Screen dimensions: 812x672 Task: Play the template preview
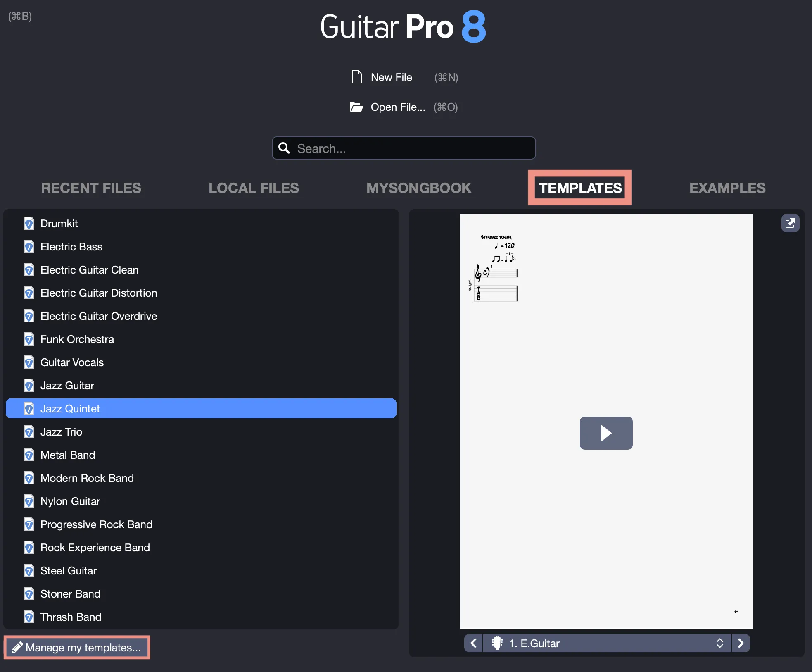coord(606,433)
